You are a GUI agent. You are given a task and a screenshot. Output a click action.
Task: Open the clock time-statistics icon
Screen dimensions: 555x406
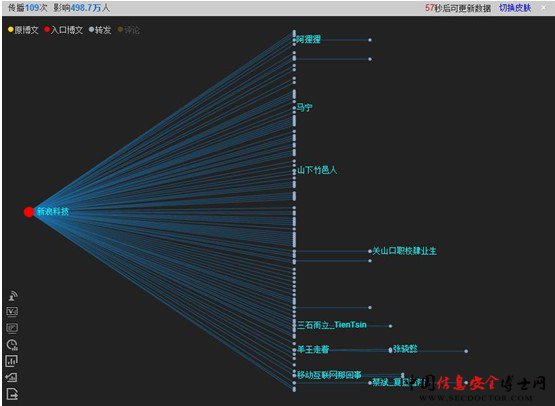point(12,344)
